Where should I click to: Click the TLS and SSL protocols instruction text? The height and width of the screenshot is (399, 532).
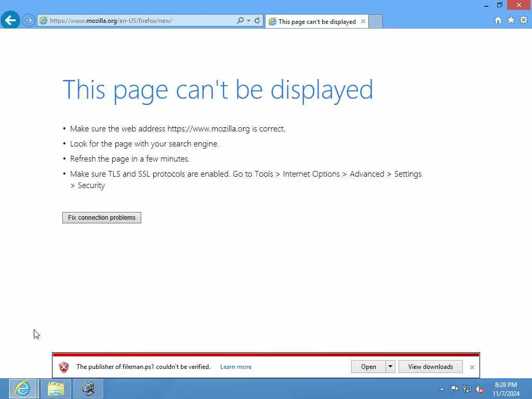246,179
